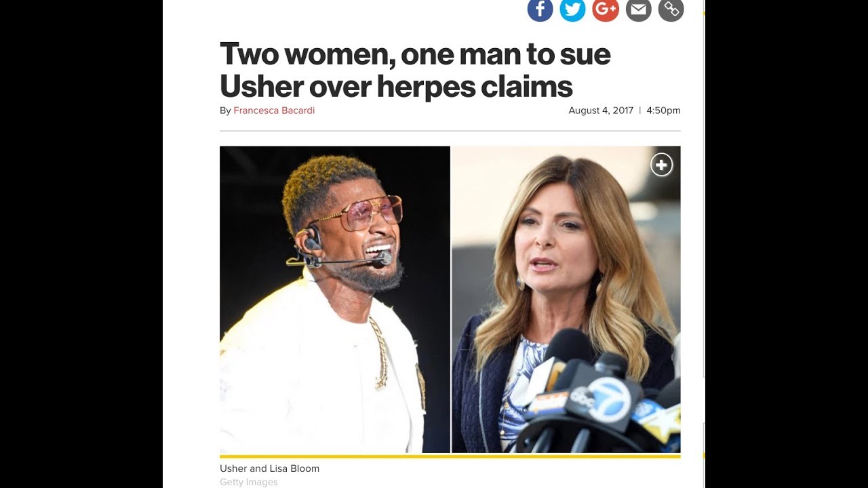Click the publish date August 4, 2017
This screenshot has height=488, width=868.
click(x=601, y=110)
